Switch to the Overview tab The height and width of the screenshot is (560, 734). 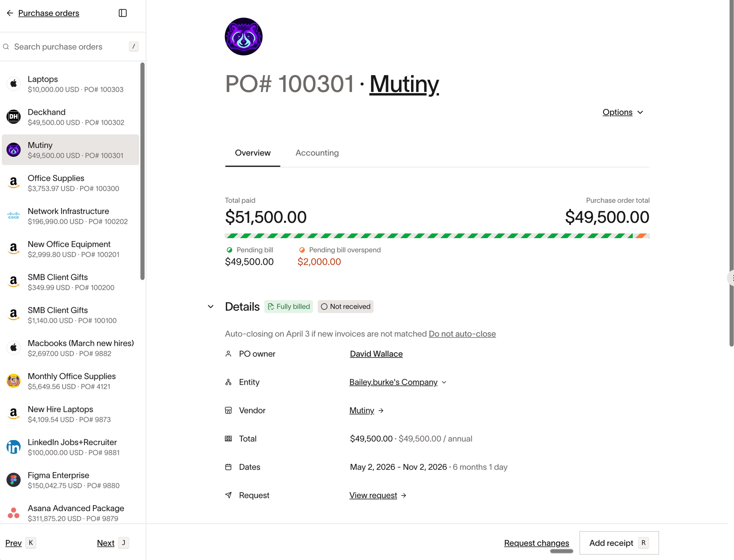(x=252, y=153)
